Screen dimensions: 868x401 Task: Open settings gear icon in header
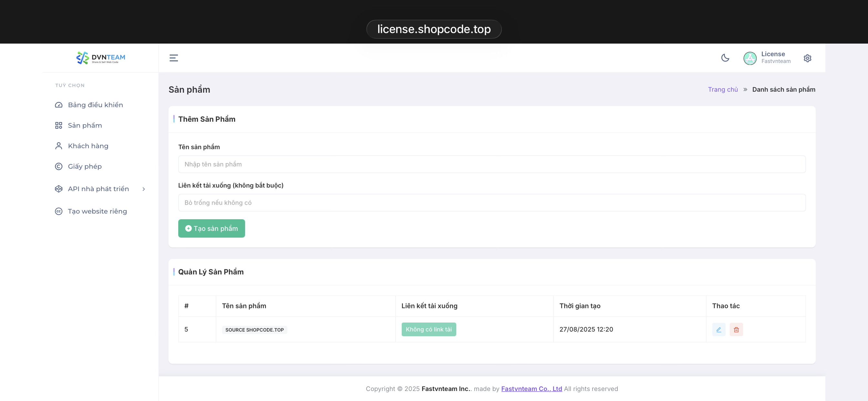tap(807, 58)
